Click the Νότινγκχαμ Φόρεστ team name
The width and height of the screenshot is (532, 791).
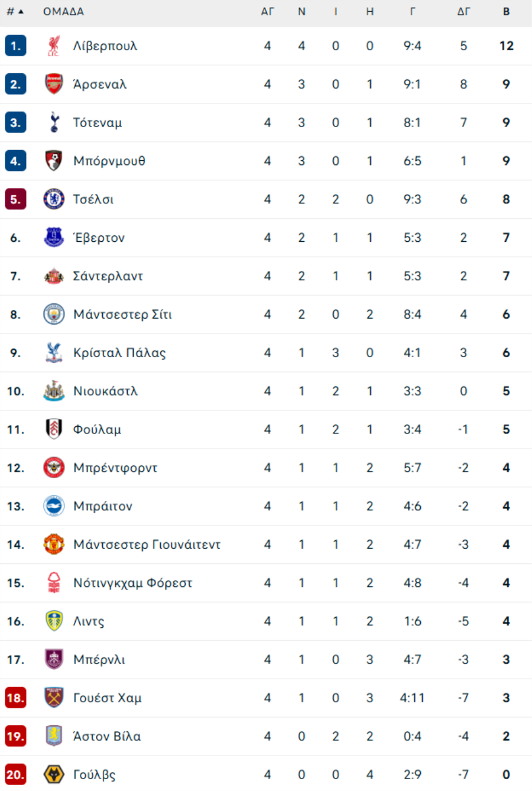(132, 583)
